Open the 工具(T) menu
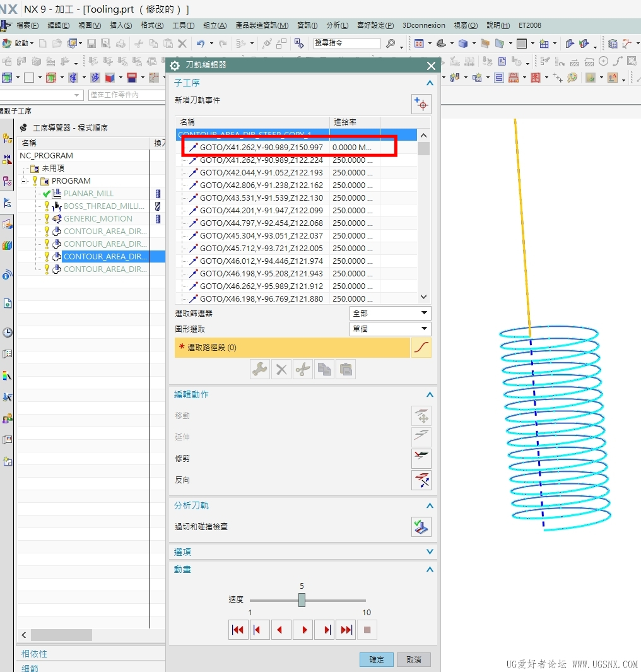Viewport: 641px width, 672px height. pyautogui.click(x=183, y=25)
